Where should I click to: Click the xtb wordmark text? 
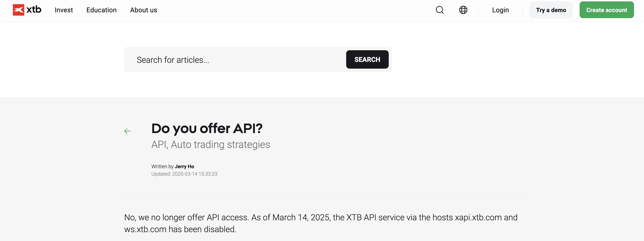click(x=34, y=10)
